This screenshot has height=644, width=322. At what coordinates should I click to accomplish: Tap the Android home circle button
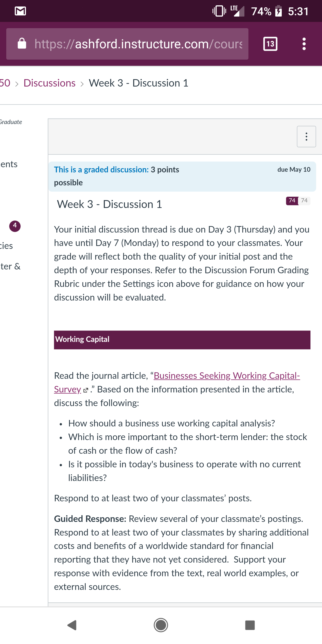(x=161, y=625)
